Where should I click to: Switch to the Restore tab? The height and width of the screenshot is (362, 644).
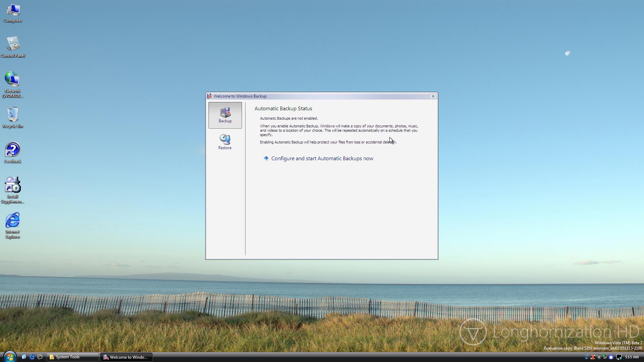click(x=225, y=142)
